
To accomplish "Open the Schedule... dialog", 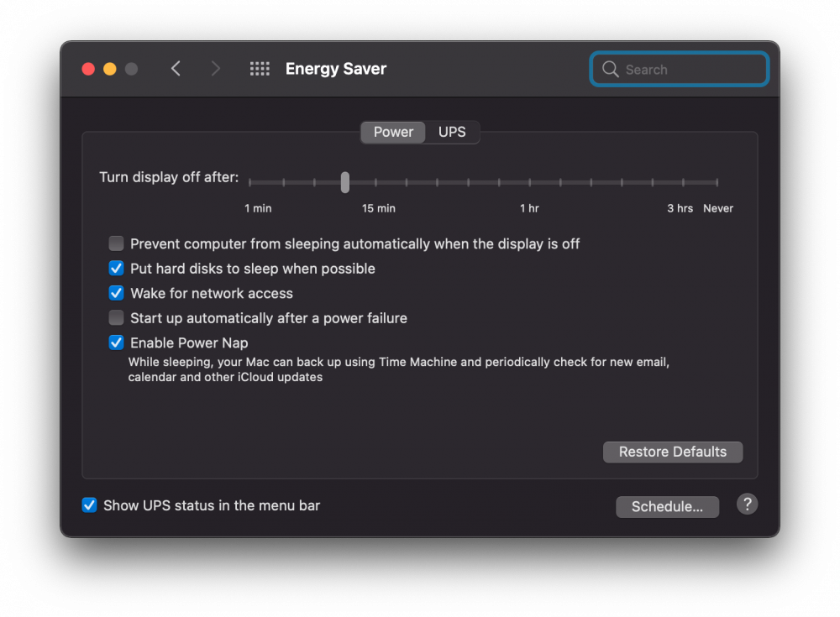I will (x=668, y=507).
